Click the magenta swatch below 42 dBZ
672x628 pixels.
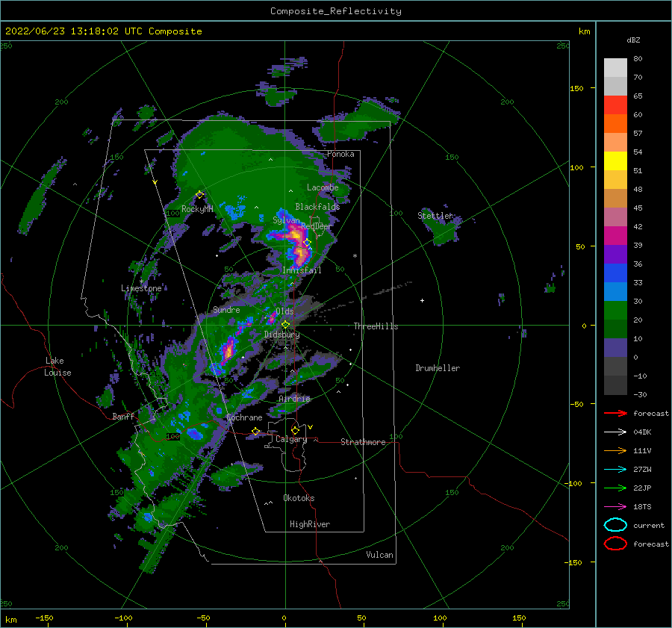coord(615,235)
